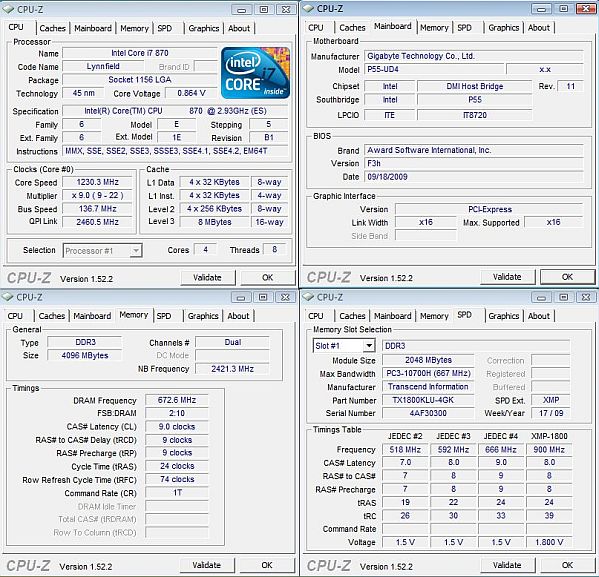Click the Transcend Information manufacturer field

click(x=428, y=387)
